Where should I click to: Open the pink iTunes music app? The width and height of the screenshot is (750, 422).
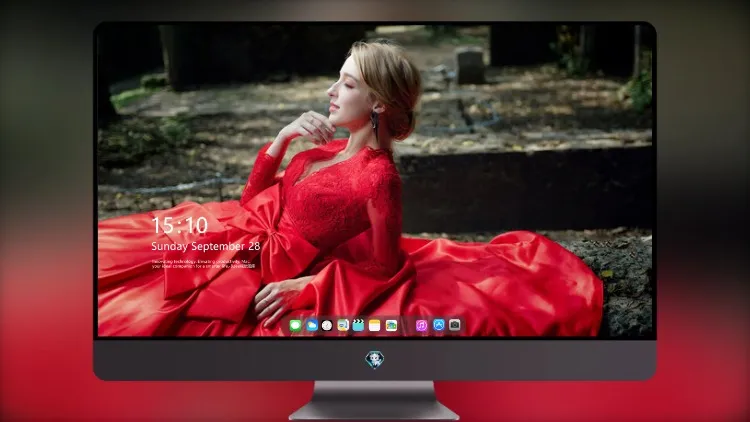click(x=421, y=326)
